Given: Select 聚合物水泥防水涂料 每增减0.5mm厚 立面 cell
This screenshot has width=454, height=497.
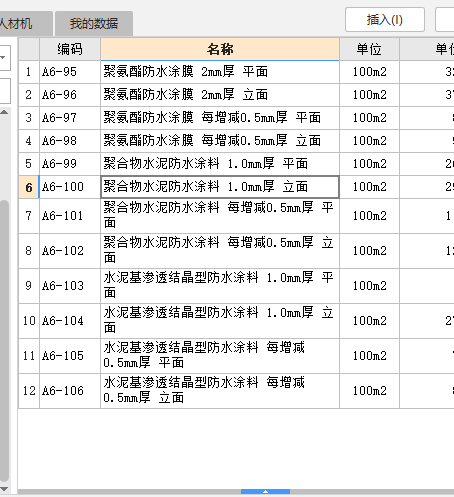Looking at the screenshot, I should click(220, 251).
